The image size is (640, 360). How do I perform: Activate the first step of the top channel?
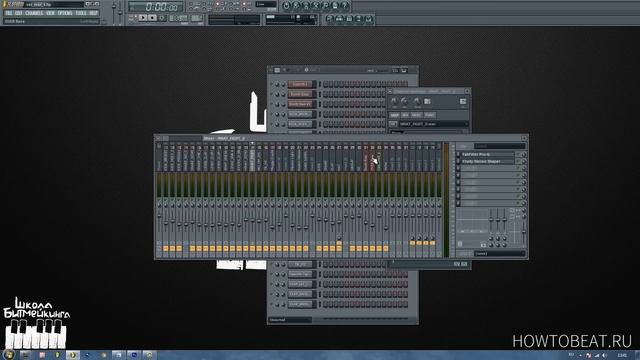(x=326, y=84)
